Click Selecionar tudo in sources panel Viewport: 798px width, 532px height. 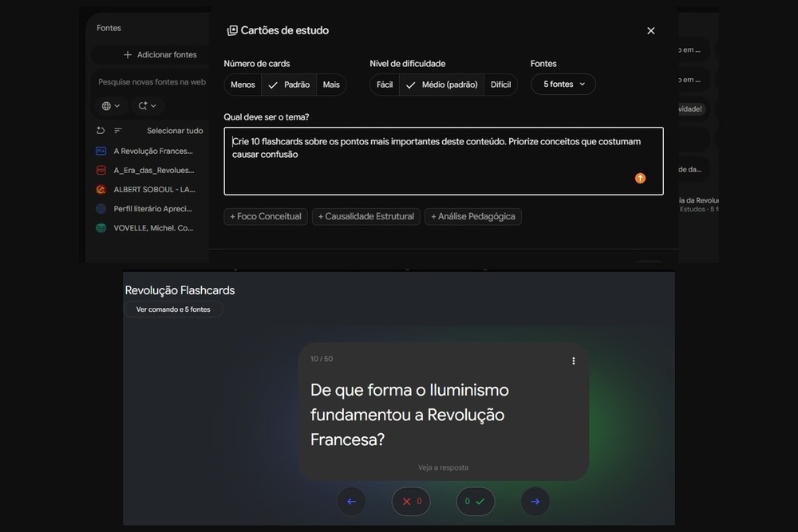(x=175, y=131)
